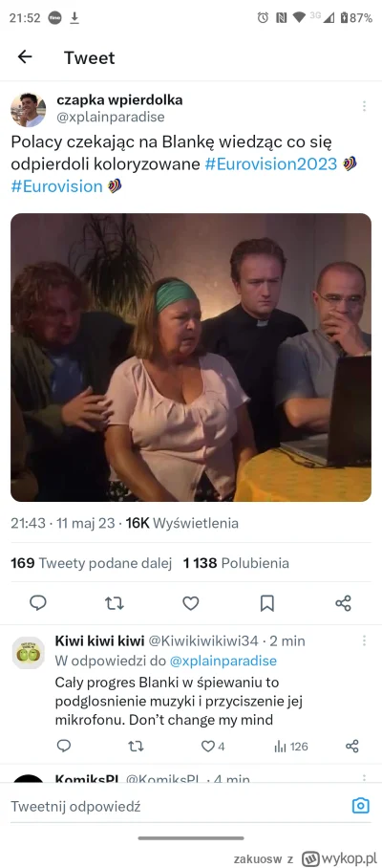The width and height of the screenshot is (382, 868).
Task: Open three-dot menu on Kiwi kiwi kiwi reply
Action: (x=364, y=640)
